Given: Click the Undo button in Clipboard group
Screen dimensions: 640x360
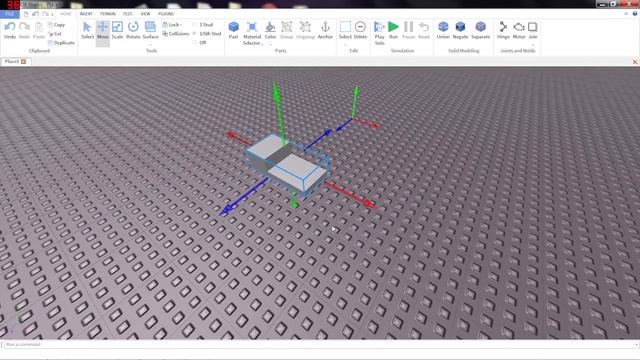Looking at the screenshot, I should (x=10, y=31).
